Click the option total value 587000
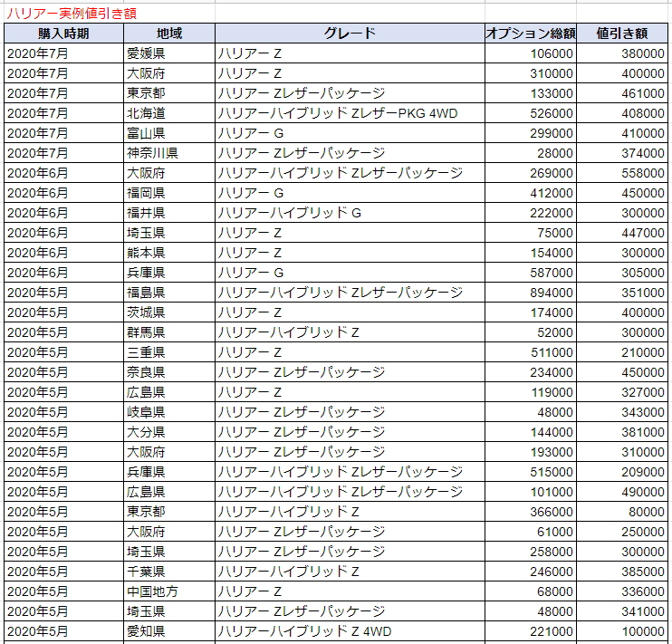This screenshot has height=644, width=672. pyautogui.click(x=531, y=273)
